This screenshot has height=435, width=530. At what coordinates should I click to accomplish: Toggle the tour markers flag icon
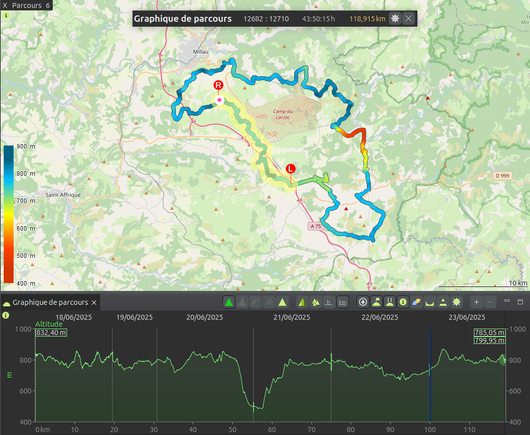pyautogui.click(x=376, y=302)
